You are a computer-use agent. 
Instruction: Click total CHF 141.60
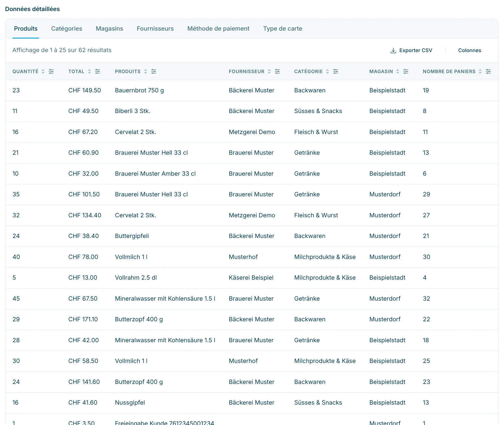click(84, 382)
